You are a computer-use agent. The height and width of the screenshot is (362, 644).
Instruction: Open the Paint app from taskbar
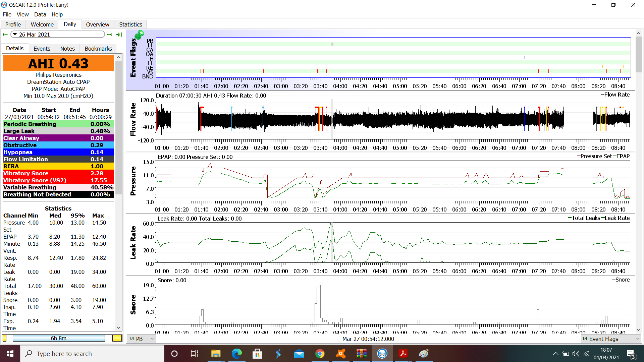[424, 354]
